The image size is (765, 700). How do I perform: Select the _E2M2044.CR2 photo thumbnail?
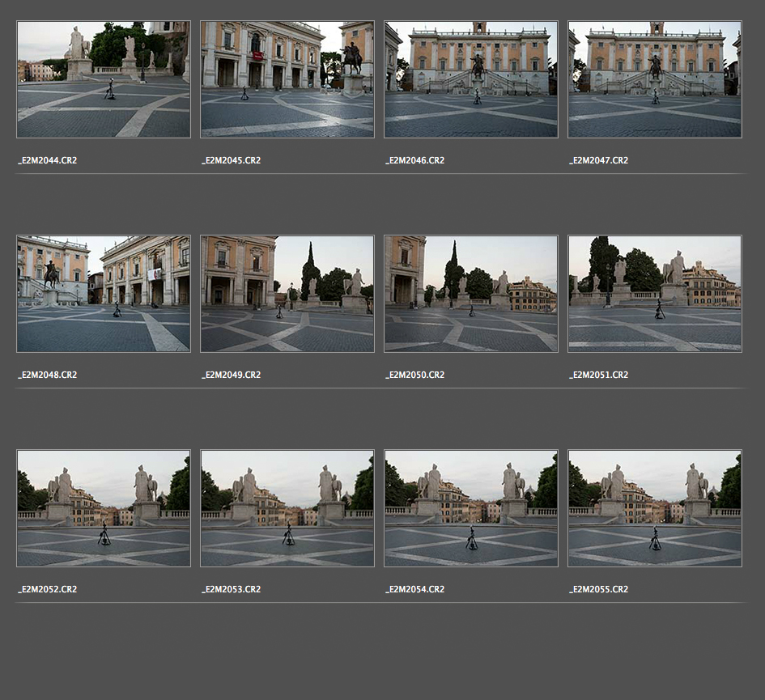tap(104, 79)
